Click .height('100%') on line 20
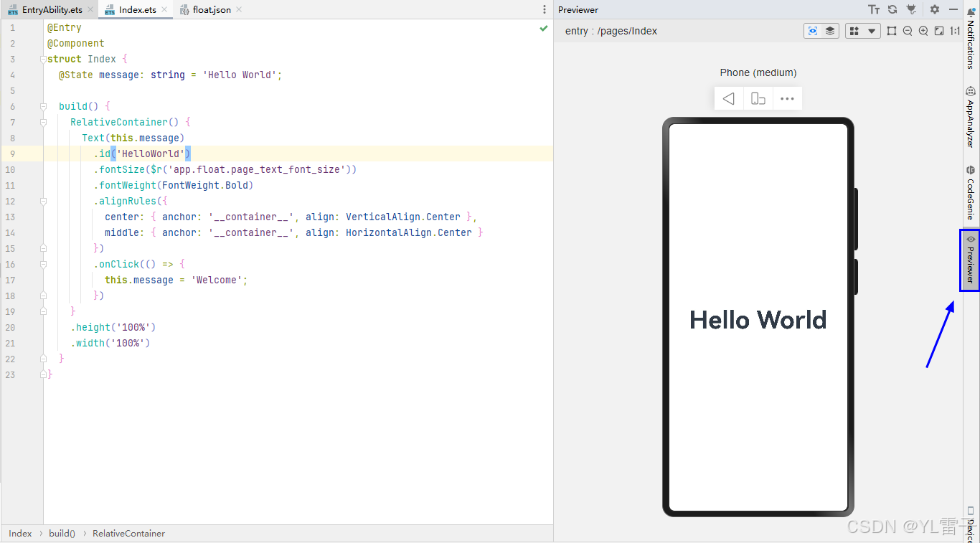The width and height of the screenshot is (980, 543). tap(113, 327)
